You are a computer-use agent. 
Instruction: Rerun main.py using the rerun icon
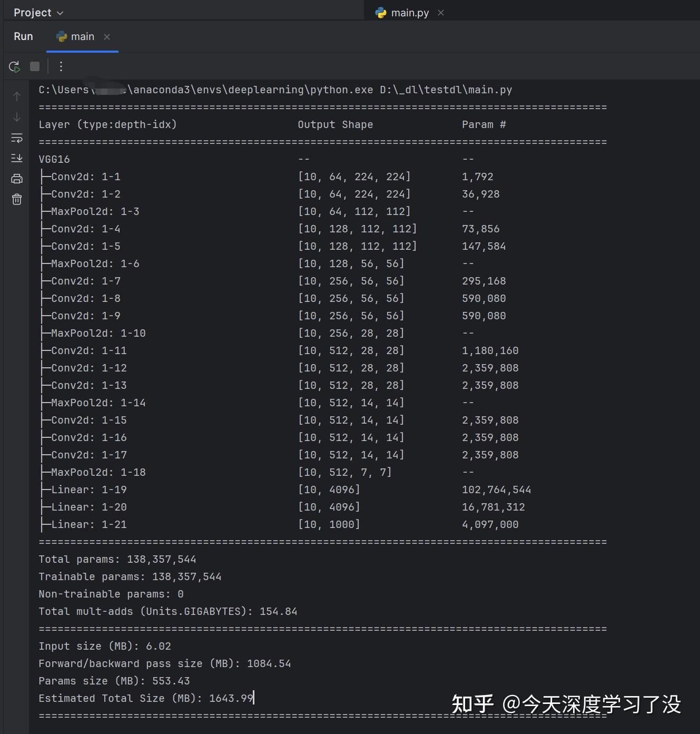pyautogui.click(x=14, y=66)
